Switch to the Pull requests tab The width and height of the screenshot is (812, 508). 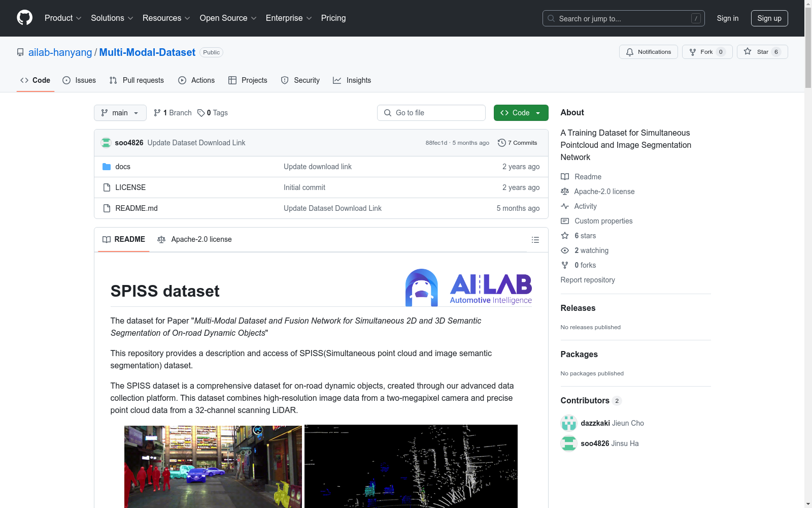click(x=137, y=80)
